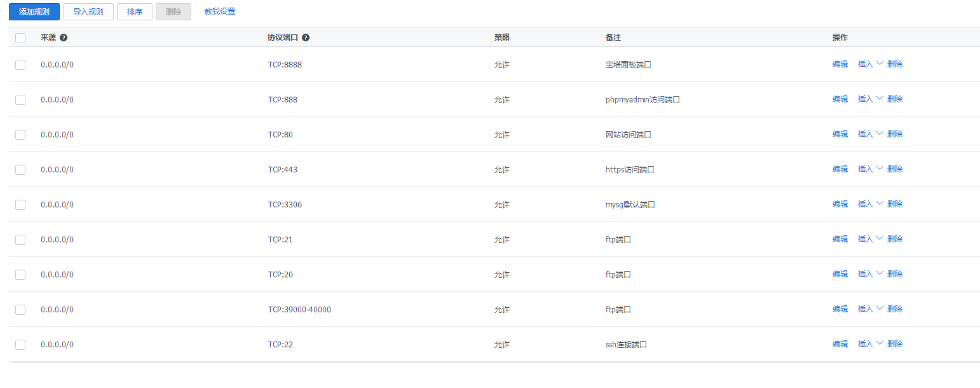
Task: Select the checkbox for the TCP:22 rule
Action: pyautogui.click(x=20, y=344)
